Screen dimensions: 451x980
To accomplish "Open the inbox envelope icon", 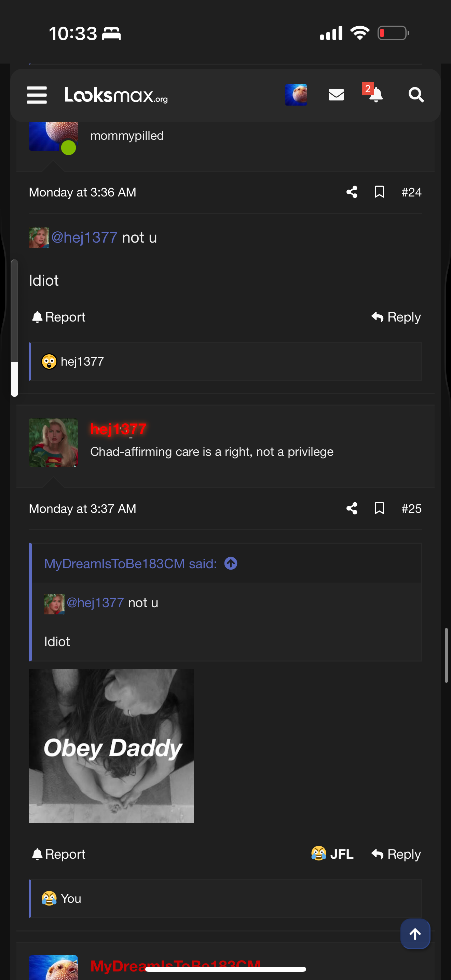I will (336, 95).
